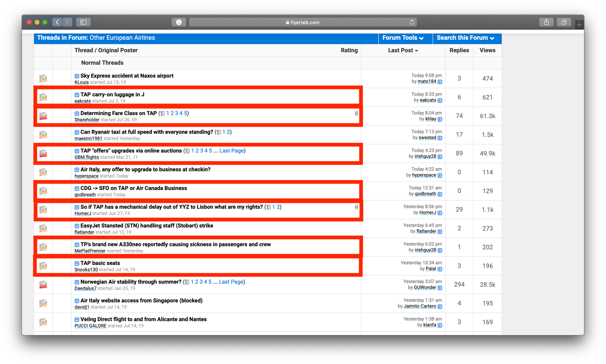Screen dimensions: 606x364
Task: Open CDG -> SFO on TAP thread
Action: pos(134,188)
